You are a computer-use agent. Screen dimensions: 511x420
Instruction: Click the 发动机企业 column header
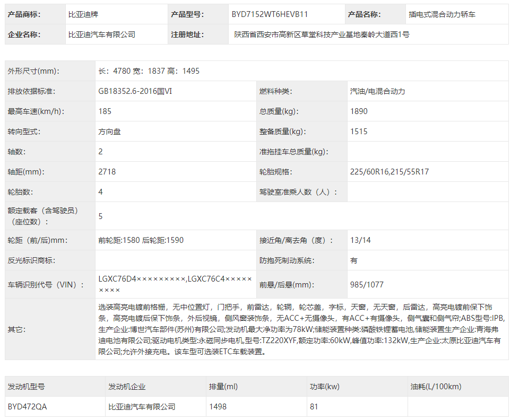tap(127, 387)
